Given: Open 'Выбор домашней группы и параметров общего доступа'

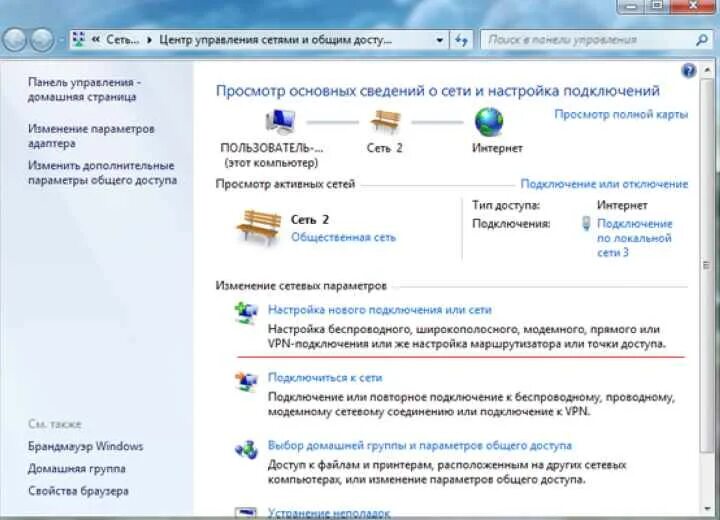Looking at the screenshot, I should pos(420,446).
